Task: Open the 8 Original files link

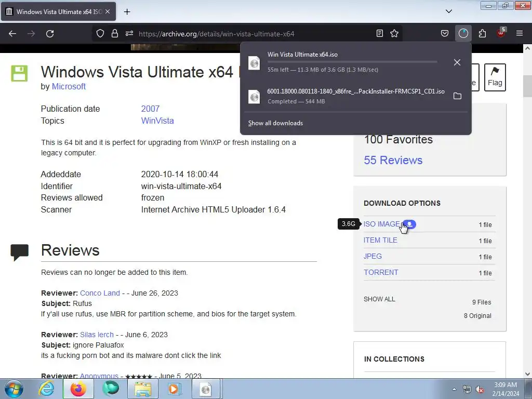Action: 477,315
